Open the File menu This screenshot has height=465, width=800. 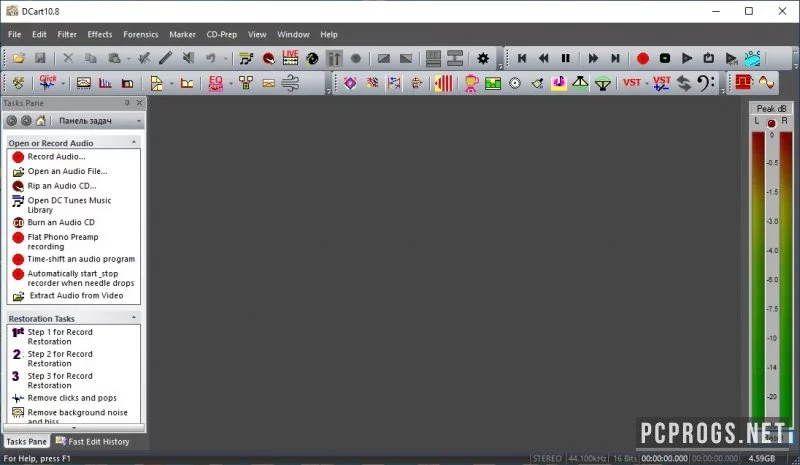tap(15, 34)
